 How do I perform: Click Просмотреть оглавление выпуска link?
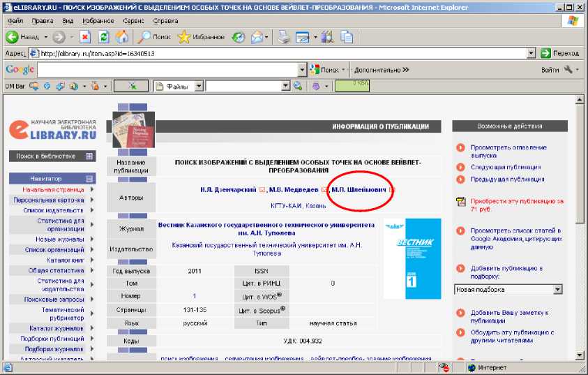click(508, 152)
